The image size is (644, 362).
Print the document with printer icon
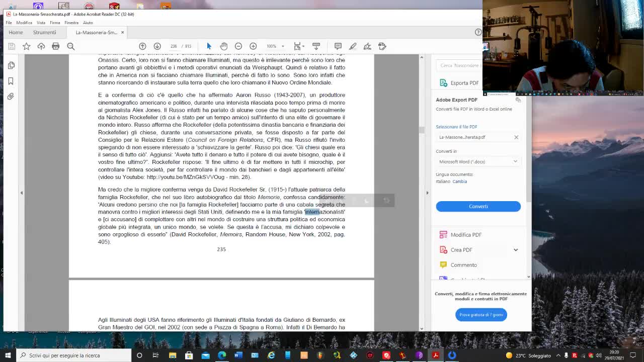point(56,46)
